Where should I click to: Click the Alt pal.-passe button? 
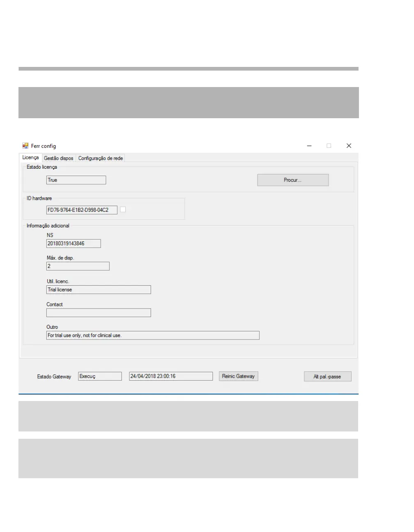click(327, 377)
